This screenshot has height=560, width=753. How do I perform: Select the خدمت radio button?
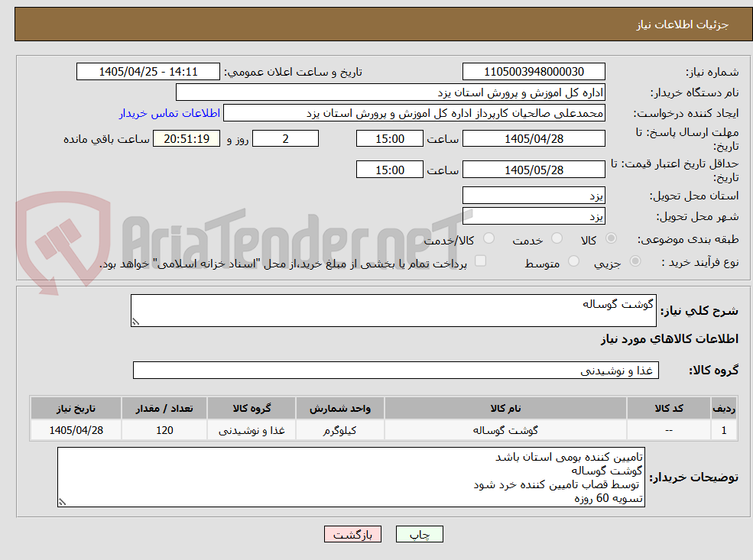[x=557, y=238]
